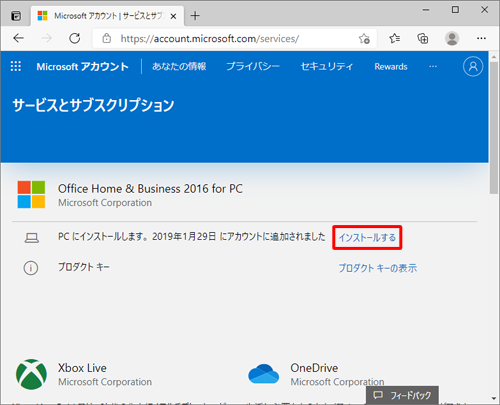
Task: Go back to the previous page
Action: coord(18,38)
